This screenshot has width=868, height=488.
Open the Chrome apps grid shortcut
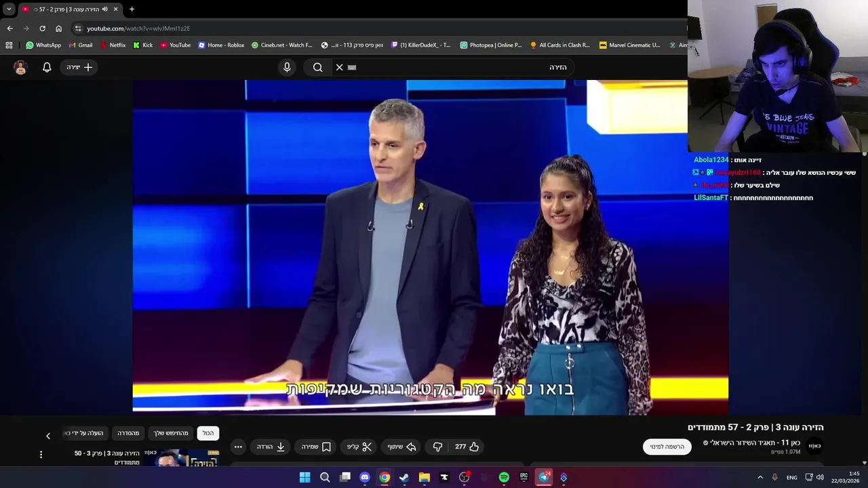[9, 45]
